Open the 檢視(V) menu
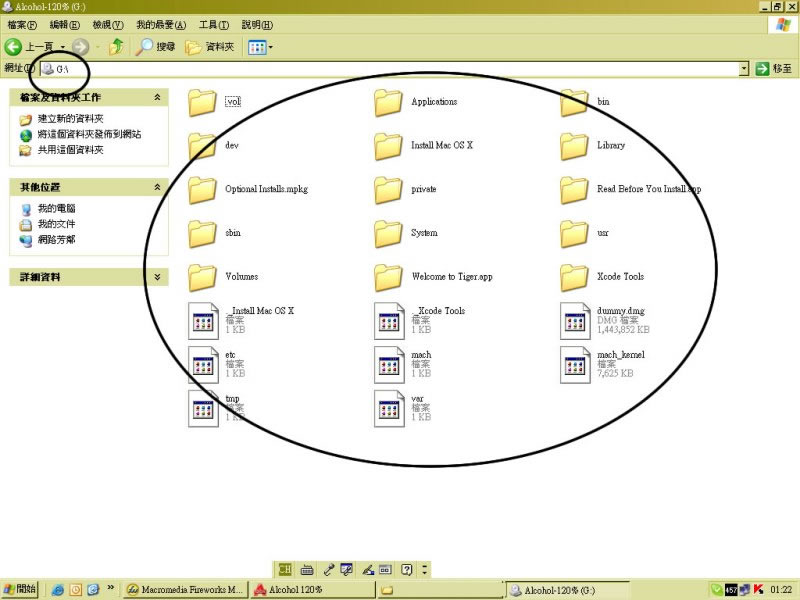 pyautogui.click(x=108, y=24)
